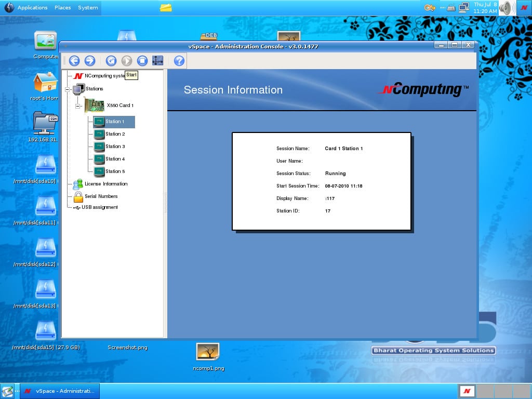This screenshot has width=532, height=399.
Task: Click the Forward arrow toolbar button
Action: click(90, 61)
